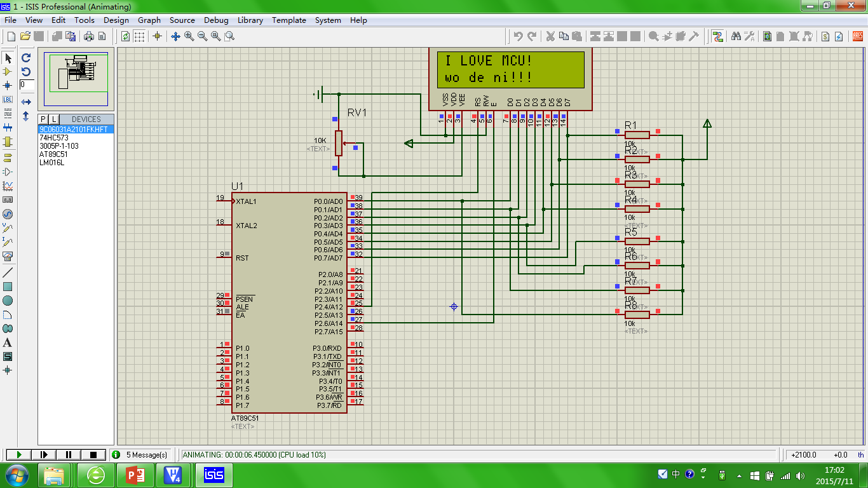
Task: Select the Current Probe tool
Action: pos(8,241)
